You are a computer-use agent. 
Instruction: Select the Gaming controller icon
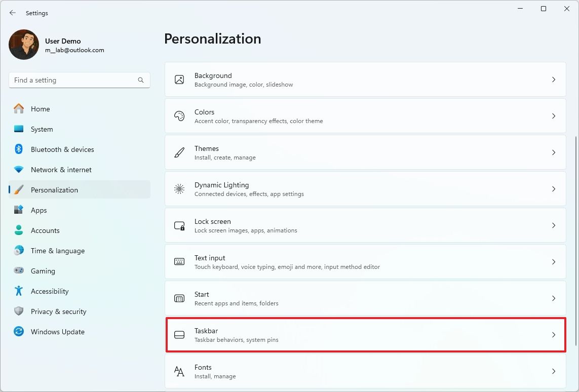point(19,271)
